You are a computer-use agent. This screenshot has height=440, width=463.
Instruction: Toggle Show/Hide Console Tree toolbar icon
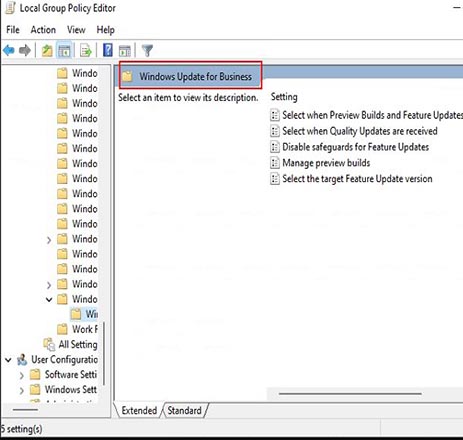pos(64,51)
